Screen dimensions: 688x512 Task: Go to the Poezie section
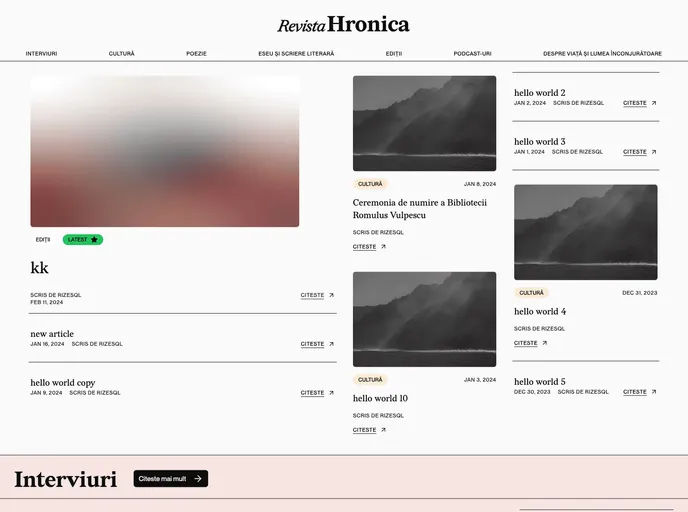coord(196,53)
